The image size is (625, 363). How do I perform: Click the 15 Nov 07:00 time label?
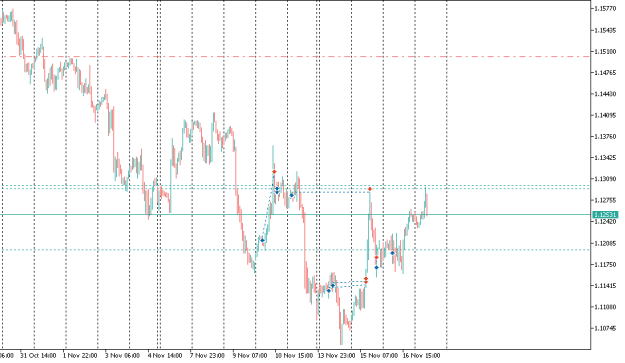[379, 355]
